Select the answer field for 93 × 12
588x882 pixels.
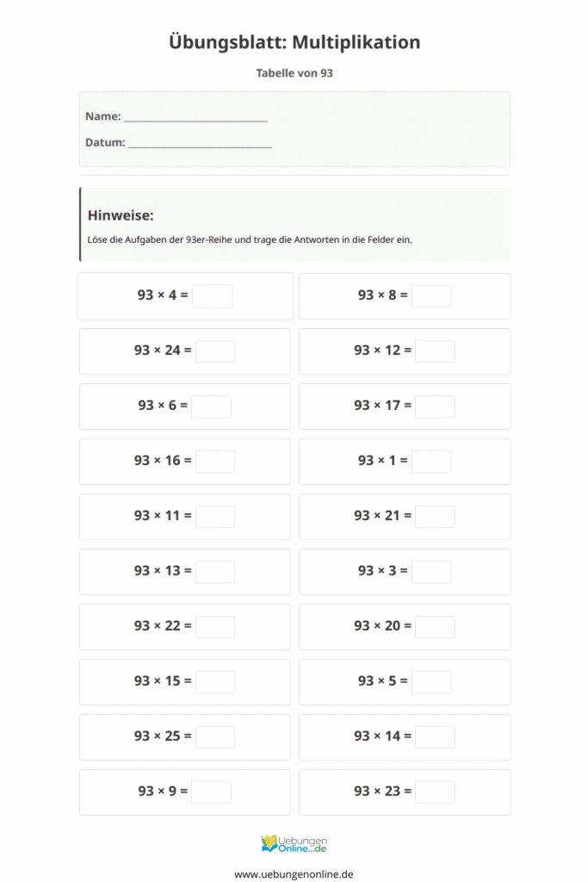click(x=435, y=351)
